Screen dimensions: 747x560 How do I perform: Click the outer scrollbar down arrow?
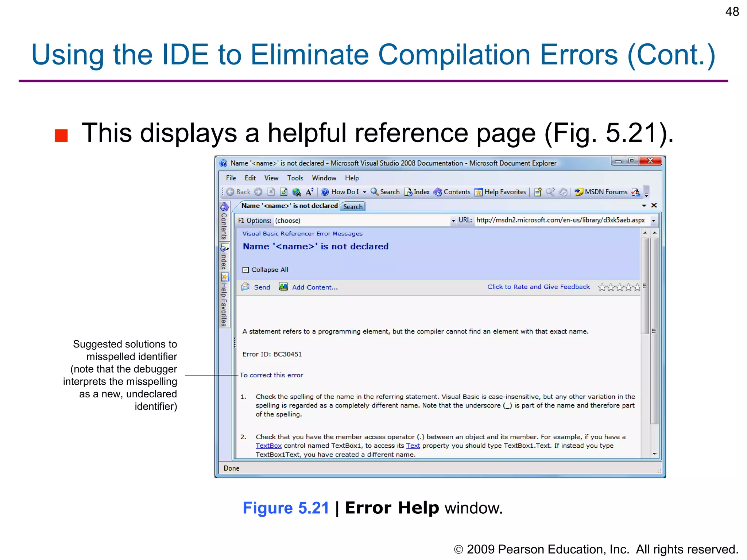point(654,454)
